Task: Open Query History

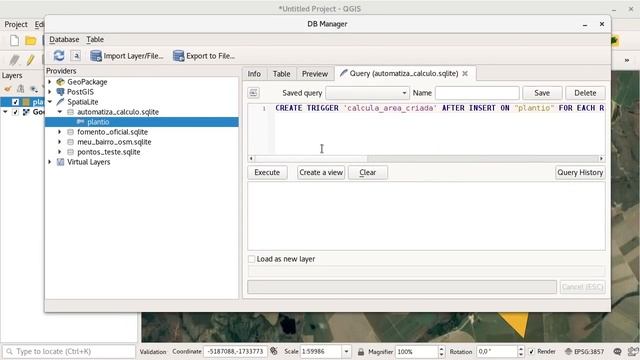Action: pos(580,172)
